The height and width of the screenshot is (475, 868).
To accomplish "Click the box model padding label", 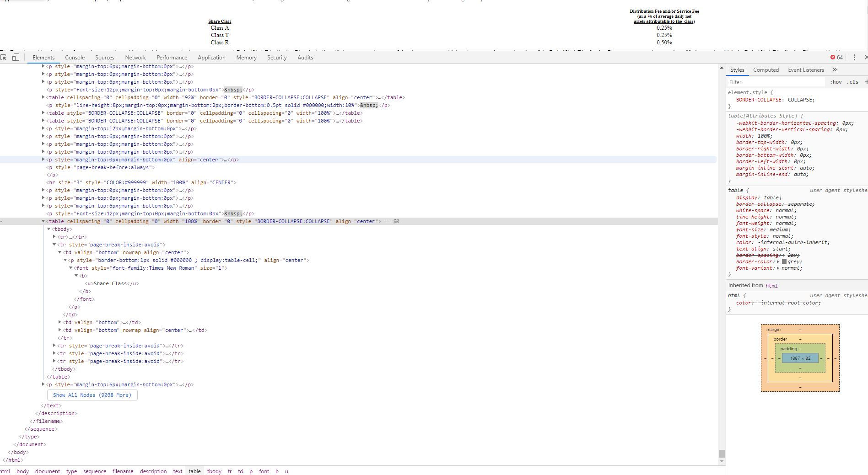I will tap(788, 349).
